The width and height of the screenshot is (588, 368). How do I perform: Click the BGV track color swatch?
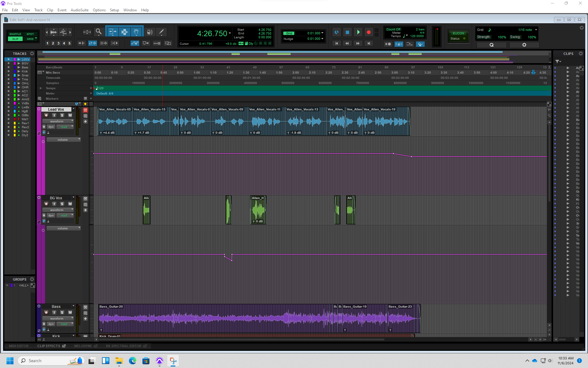pos(14,63)
